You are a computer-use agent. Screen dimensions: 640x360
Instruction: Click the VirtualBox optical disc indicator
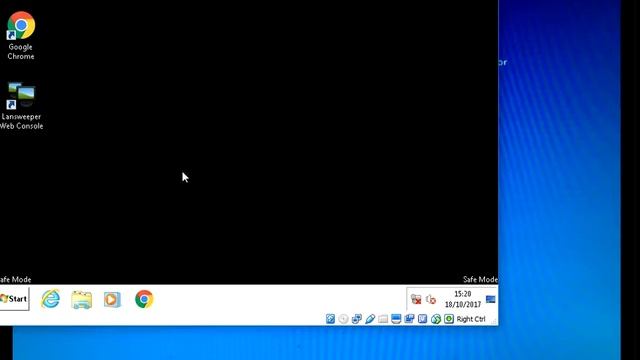click(x=343, y=319)
